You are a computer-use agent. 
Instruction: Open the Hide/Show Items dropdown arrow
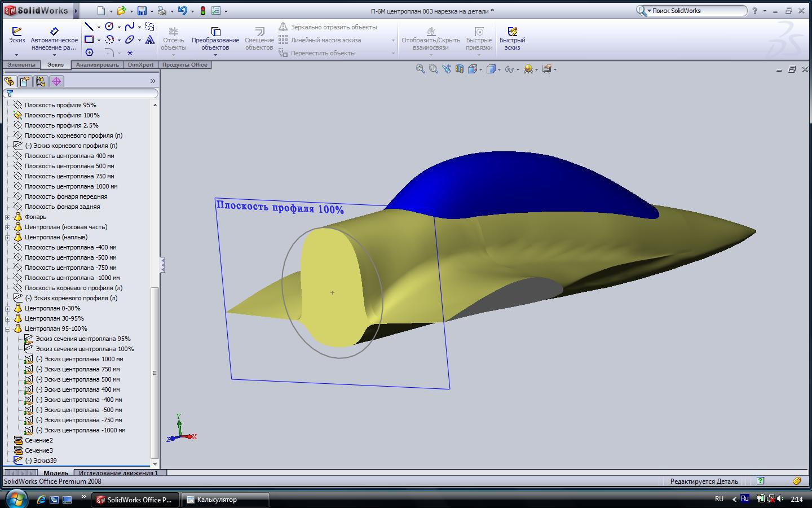point(518,69)
